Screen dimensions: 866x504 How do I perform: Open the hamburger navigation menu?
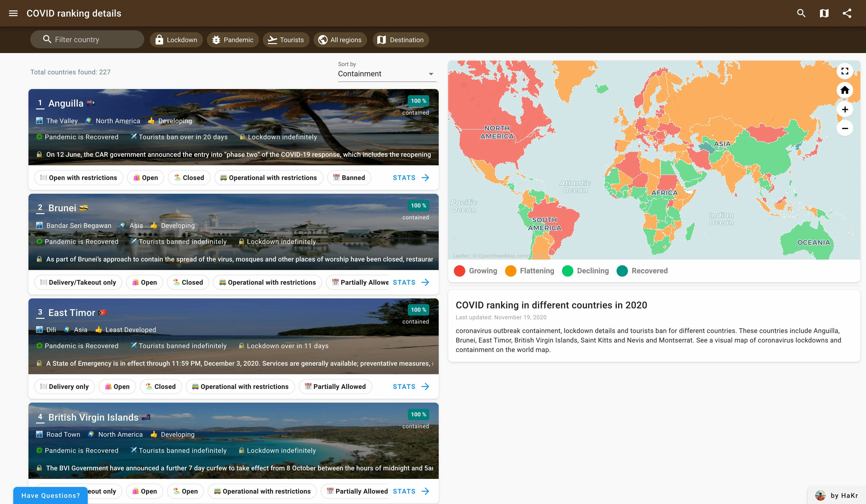pyautogui.click(x=13, y=13)
